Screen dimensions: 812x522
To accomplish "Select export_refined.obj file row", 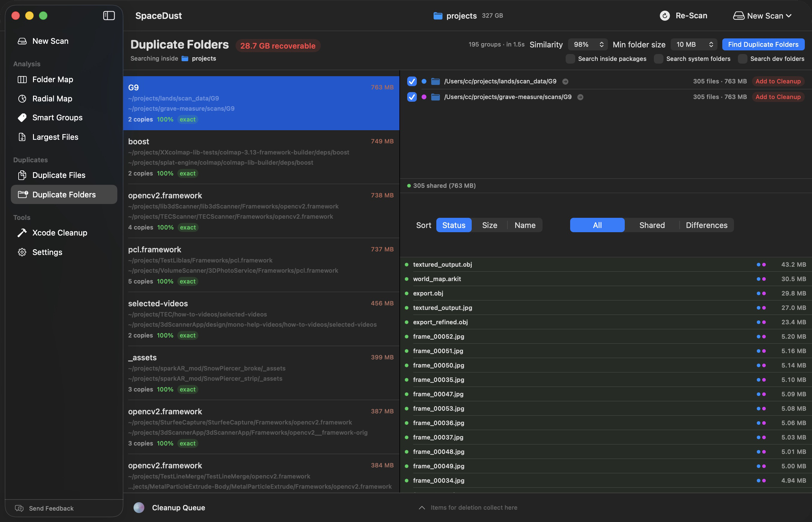I will click(606, 322).
